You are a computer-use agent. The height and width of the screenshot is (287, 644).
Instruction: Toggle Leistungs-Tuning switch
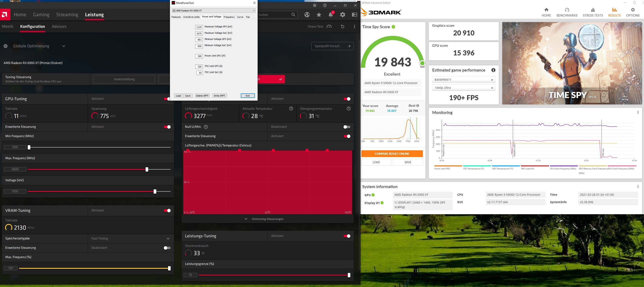click(x=347, y=236)
